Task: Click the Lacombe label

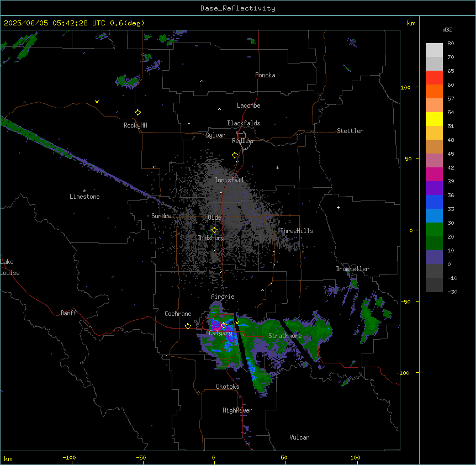Action: (x=248, y=105)
